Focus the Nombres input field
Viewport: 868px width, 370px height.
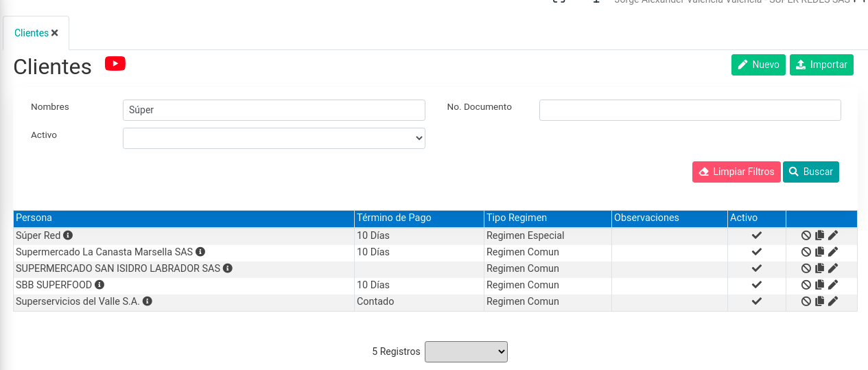tap(274, 110)
